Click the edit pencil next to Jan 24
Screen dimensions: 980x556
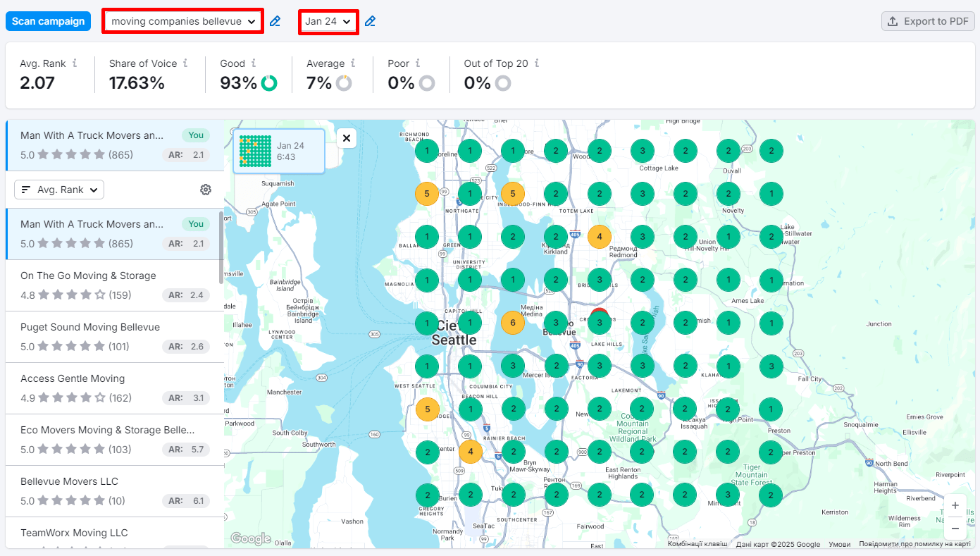(x=370, y=21)
